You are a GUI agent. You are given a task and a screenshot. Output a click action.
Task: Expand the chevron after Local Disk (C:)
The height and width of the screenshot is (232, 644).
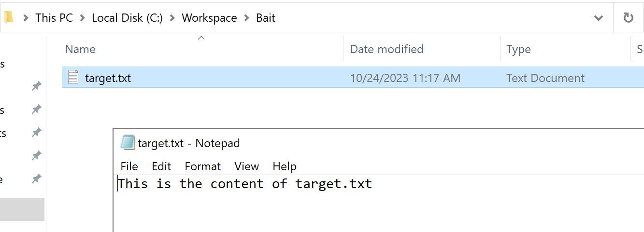pyautogui.click(x=172, y=18)
